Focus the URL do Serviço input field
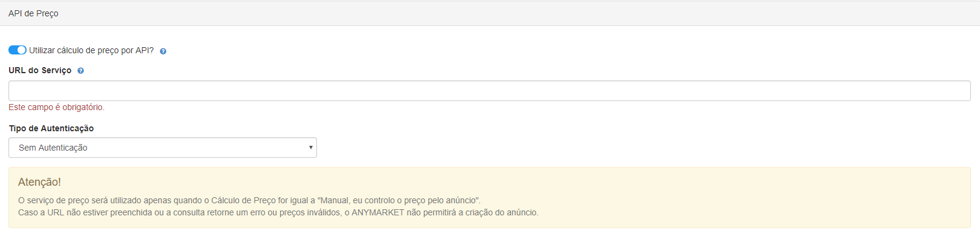This screenshot has height=245, width=980. (x=489, y=91)
